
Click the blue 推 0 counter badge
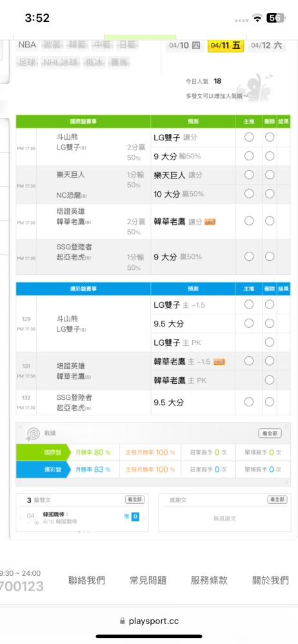pos(135,516)
